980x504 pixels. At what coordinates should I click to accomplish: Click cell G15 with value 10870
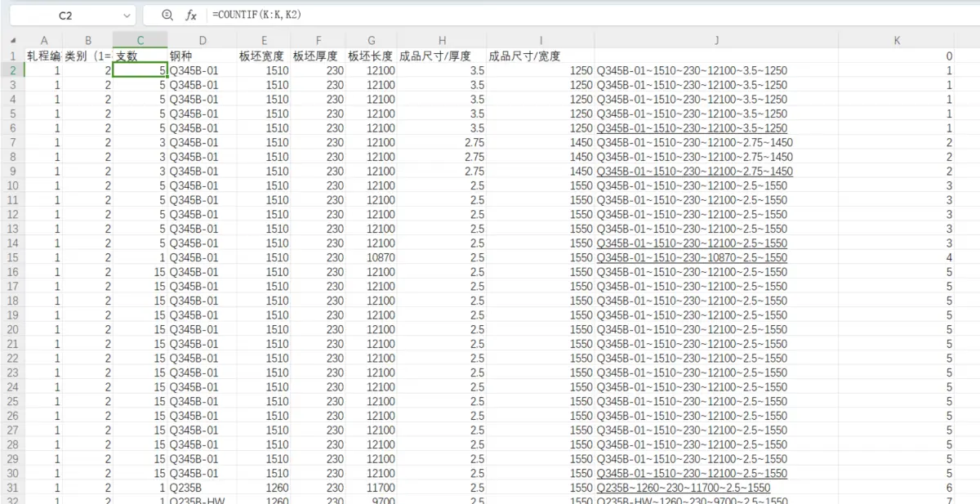[372, 257]
